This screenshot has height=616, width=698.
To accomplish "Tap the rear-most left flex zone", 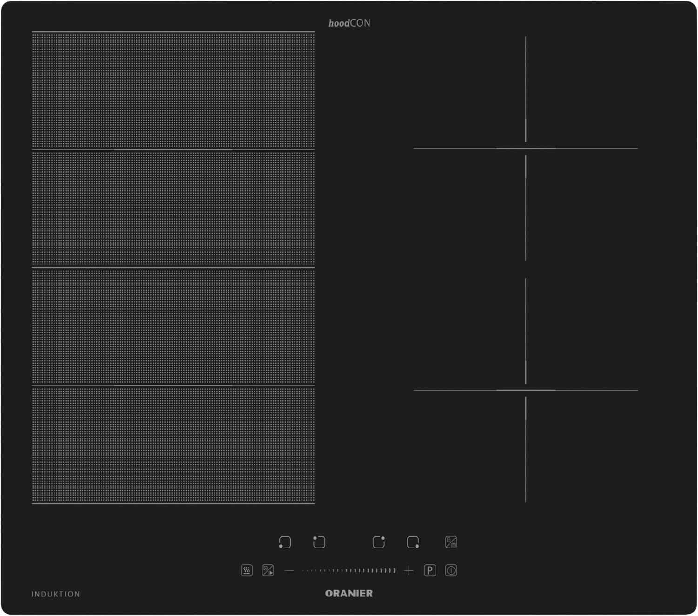I will click(x=173, y=91).
